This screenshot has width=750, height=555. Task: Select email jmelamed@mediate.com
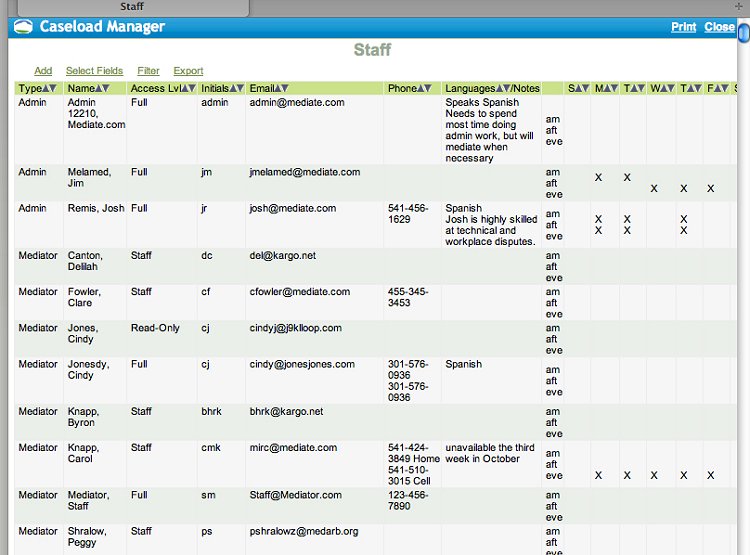click(305, 172)
